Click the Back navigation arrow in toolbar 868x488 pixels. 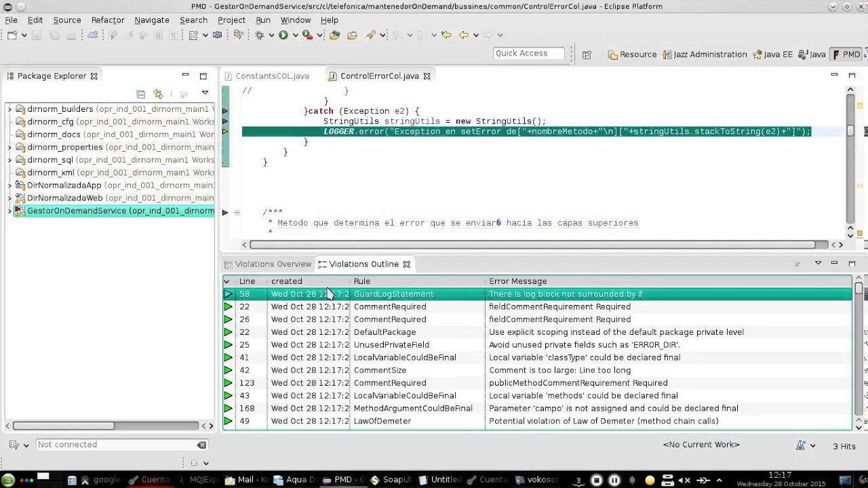coord(464,35)
